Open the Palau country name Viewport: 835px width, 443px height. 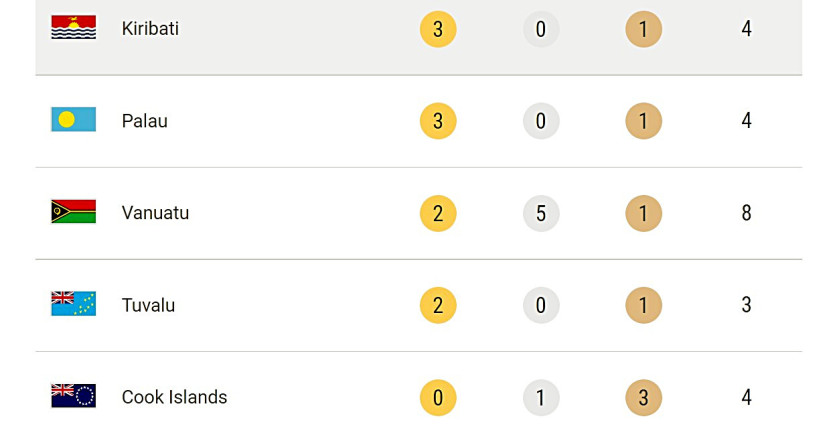pyautogui.click(x=145, y=121)
